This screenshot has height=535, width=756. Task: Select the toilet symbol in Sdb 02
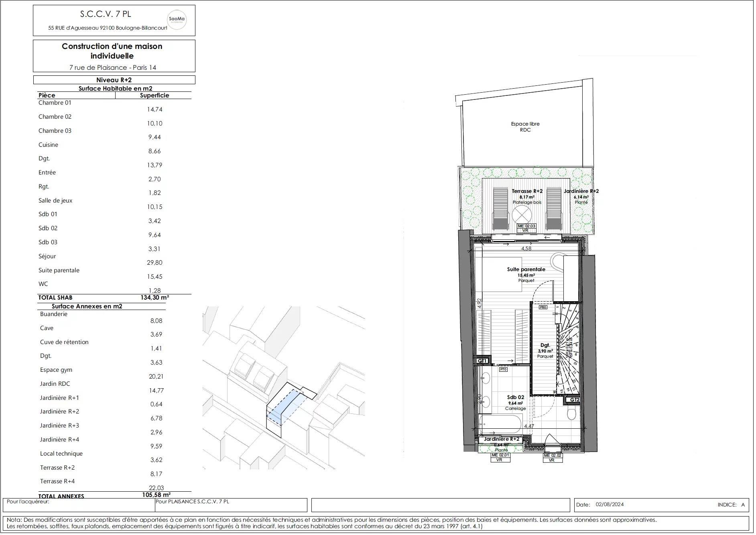click(x=572, y=413)
